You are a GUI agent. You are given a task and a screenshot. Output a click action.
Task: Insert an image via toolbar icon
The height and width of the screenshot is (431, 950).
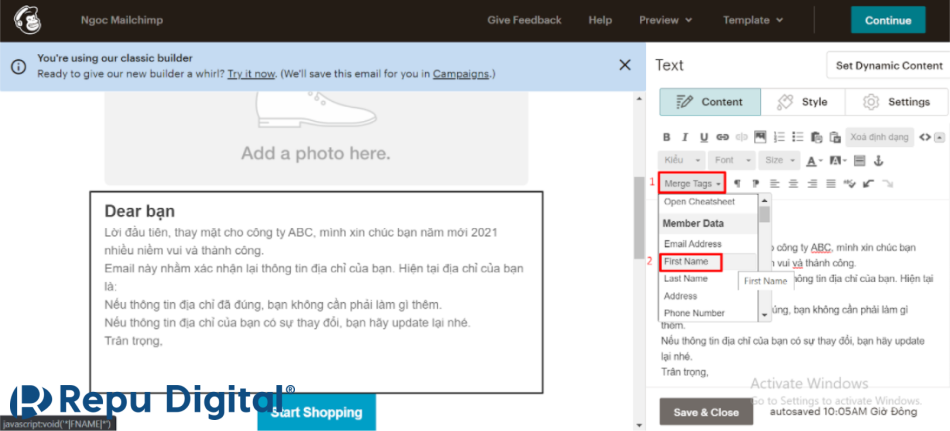759,137
